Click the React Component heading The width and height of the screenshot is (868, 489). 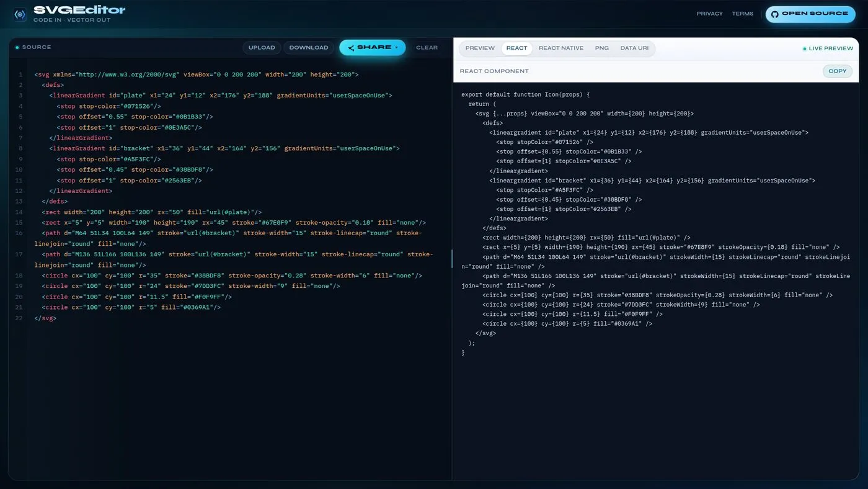(x=494, y=71)
